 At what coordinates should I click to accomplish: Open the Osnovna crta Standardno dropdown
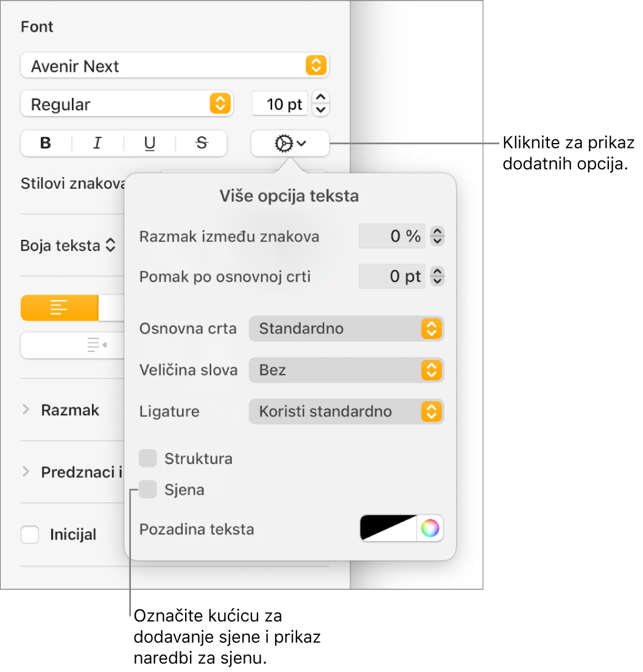coord(346,329)
